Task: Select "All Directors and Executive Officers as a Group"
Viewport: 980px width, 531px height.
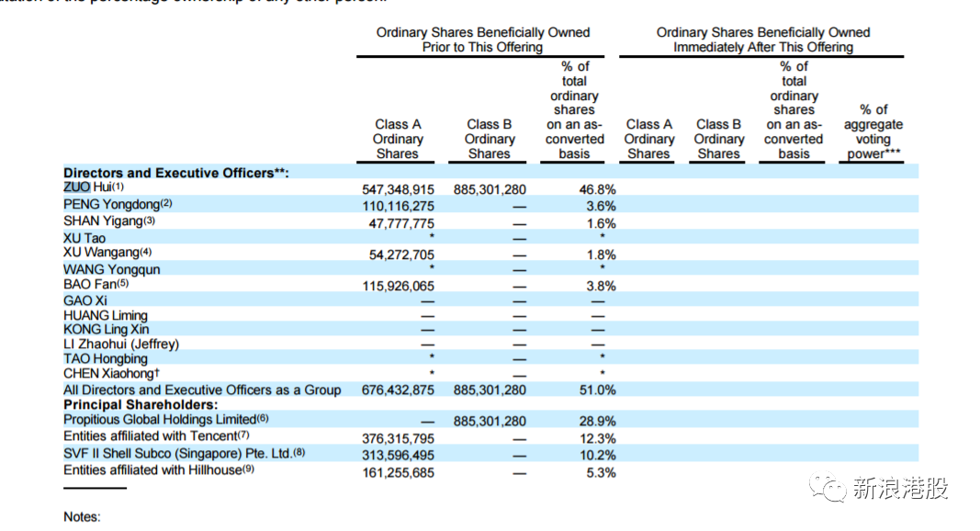Action: [202, 390]
